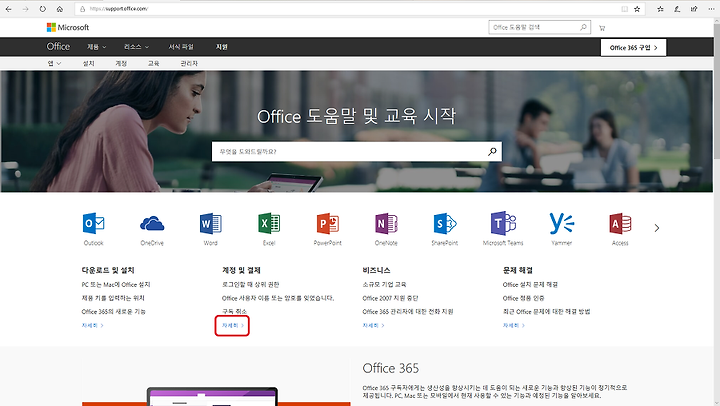The height and width of the screenshot is (406, 720).
Task: Click the browser forward arrow
Action: (25, 9)
